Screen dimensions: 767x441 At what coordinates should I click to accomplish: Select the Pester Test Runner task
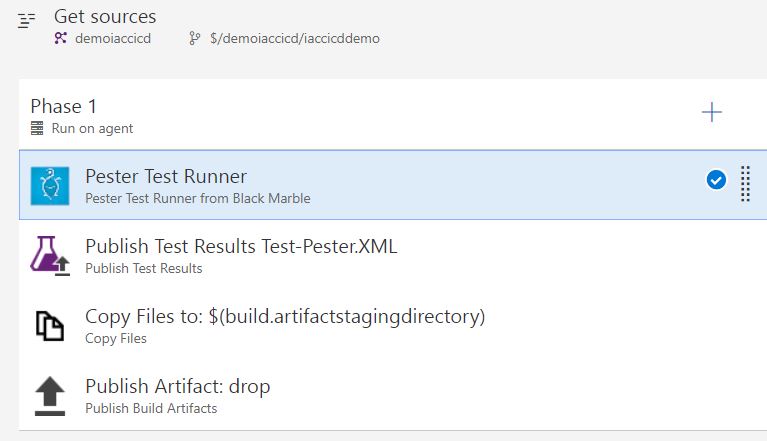(x=393, y=185)
